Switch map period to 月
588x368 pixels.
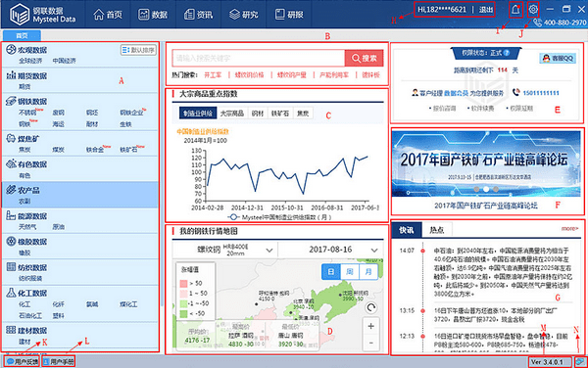pos(368,271)
